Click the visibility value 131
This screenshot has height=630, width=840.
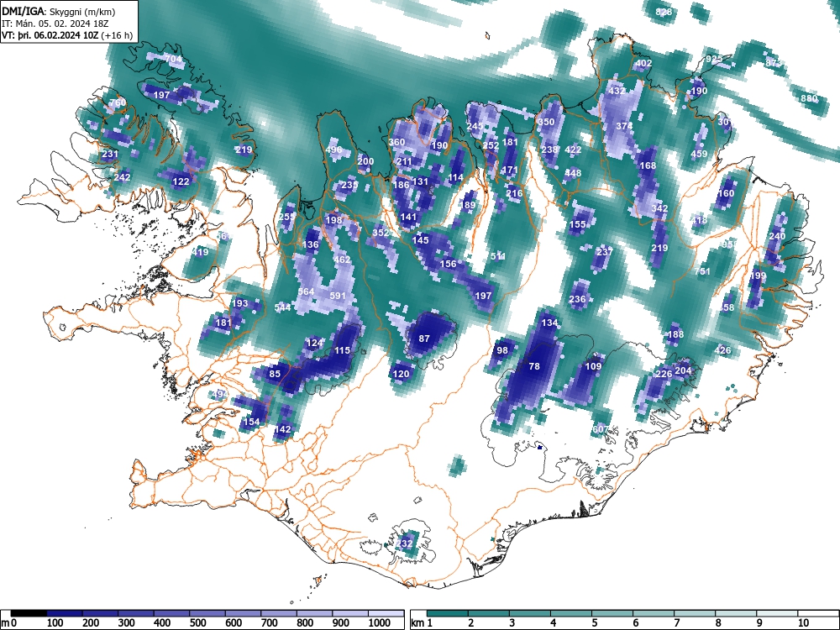(421, 181)
